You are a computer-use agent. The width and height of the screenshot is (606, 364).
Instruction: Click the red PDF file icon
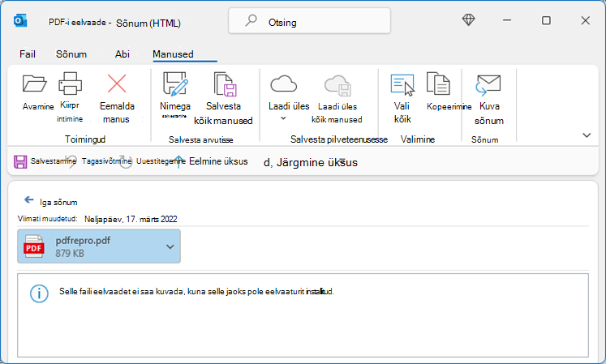pos(33,246)
